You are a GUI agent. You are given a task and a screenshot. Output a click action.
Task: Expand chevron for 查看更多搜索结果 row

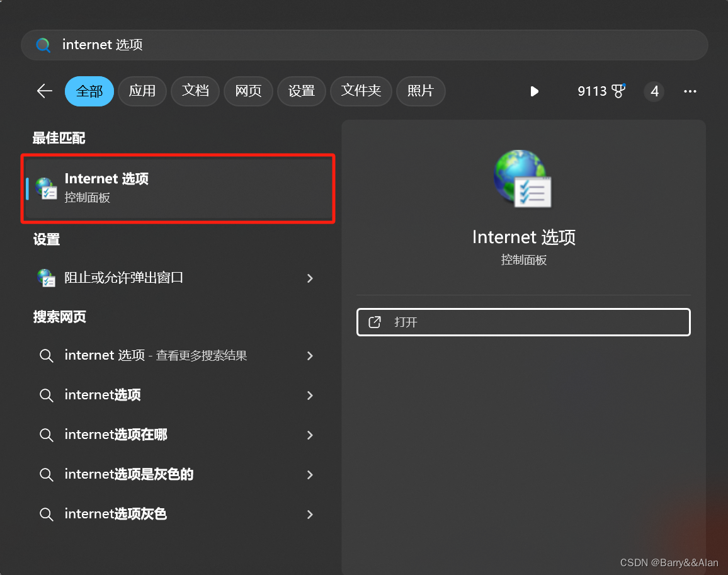point(310,356)
